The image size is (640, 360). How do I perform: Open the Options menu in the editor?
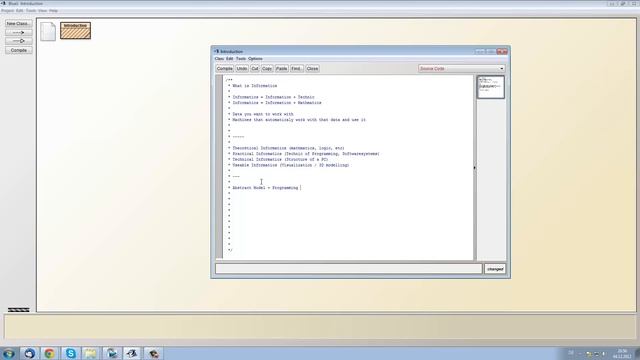[x=256, y=59]
